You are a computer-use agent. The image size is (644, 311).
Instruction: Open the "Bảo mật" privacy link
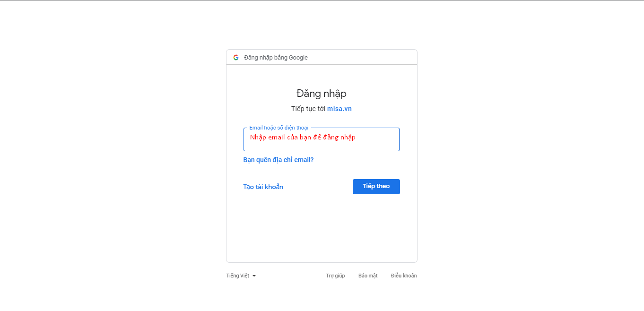click(368, 276)
